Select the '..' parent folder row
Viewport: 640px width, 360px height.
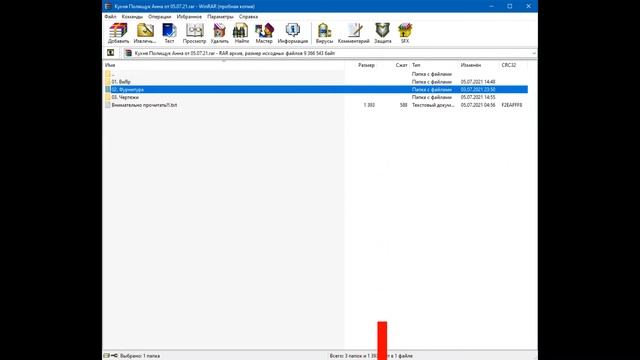pos(316,74)
